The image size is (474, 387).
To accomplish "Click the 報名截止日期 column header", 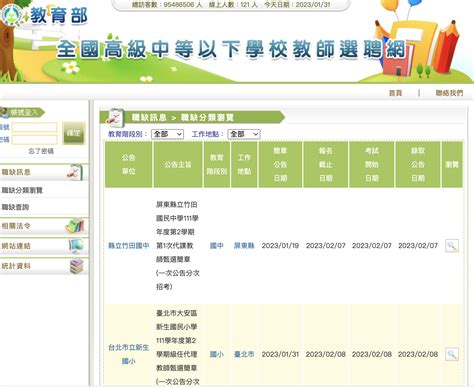I will click(x=326, y=164).
